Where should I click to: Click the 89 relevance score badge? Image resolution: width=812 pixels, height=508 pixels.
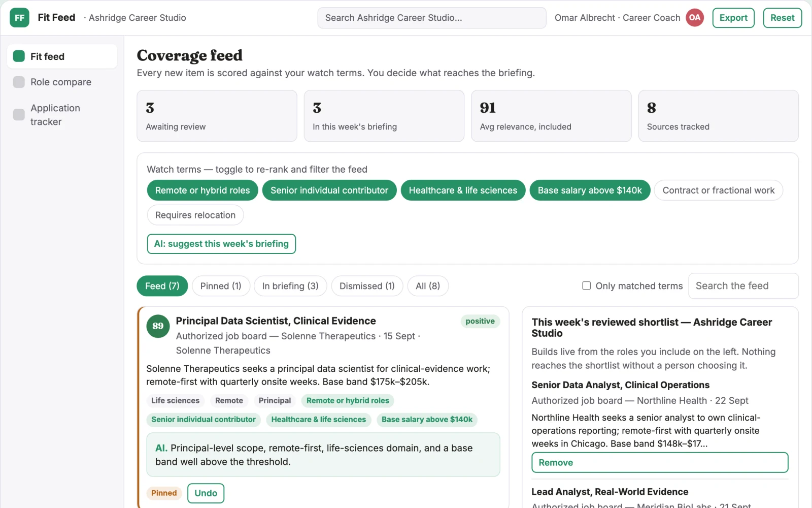tap(158, 326)
